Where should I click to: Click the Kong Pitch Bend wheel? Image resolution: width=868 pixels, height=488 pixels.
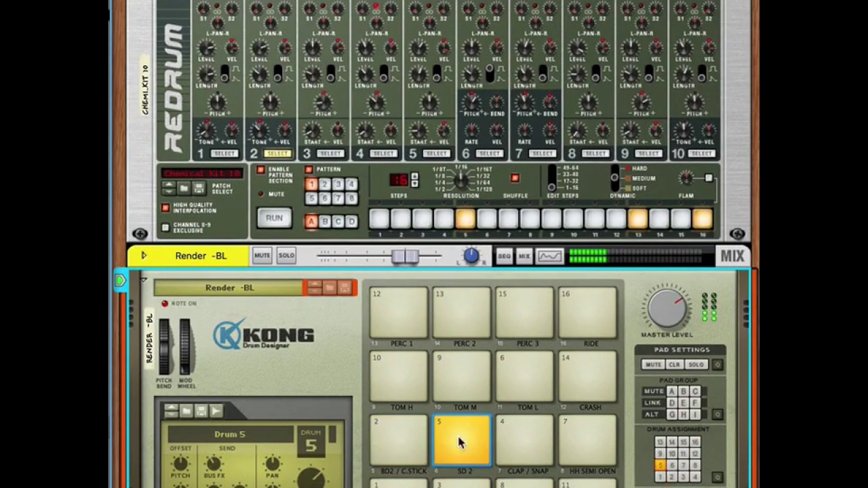pyautogui.click(x=164, y=346)
